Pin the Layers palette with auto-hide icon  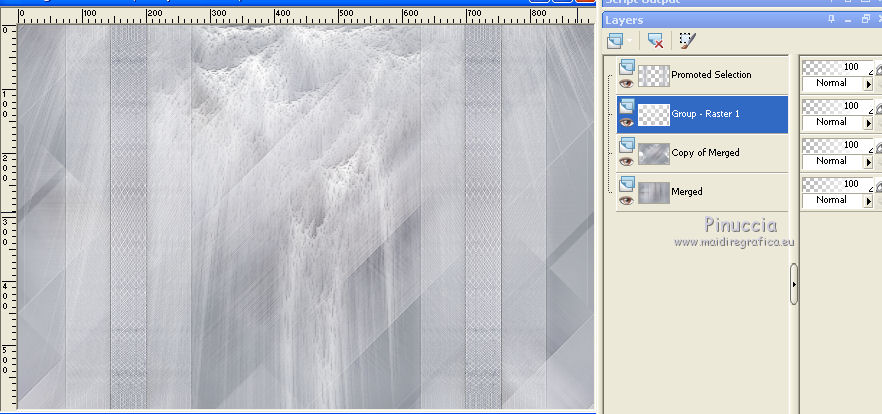pos(832,19)
